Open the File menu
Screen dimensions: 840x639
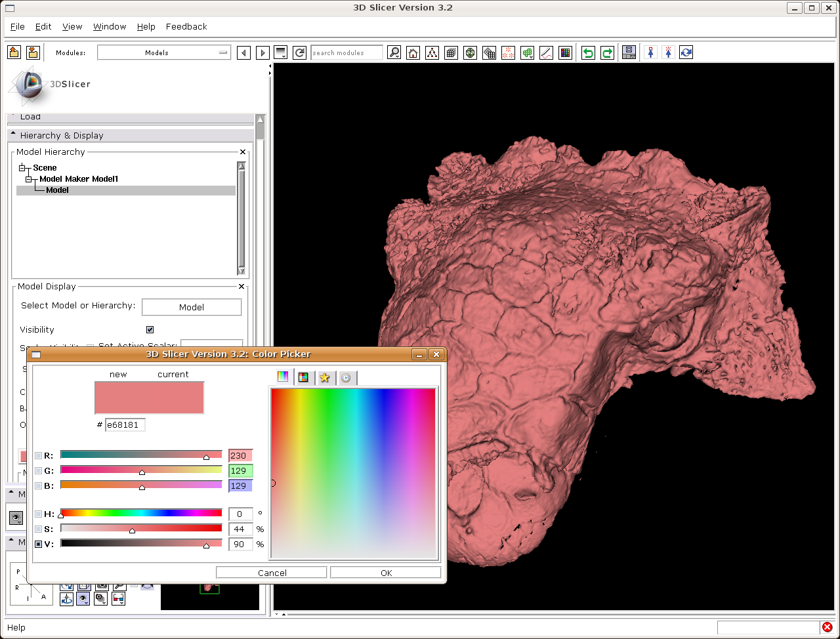[18, 27]
